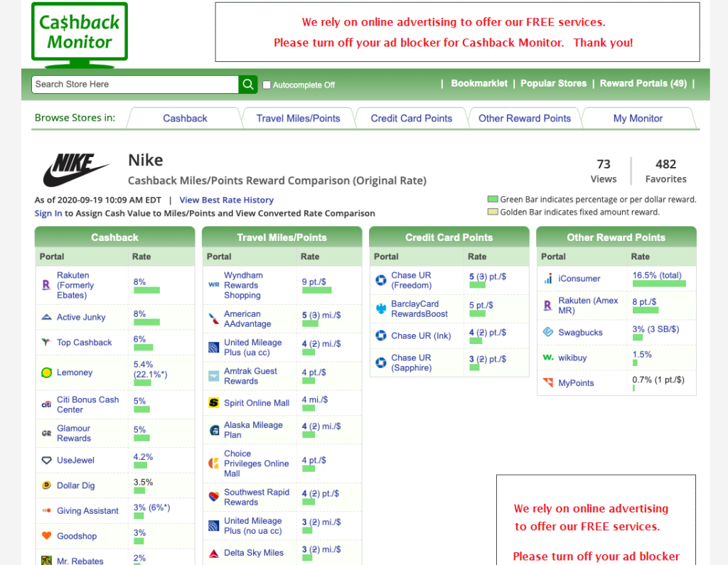Click the United Mileage Plus (ua cc) icon
This screenshot has width=728, height=565.
(x=213, y=348)
